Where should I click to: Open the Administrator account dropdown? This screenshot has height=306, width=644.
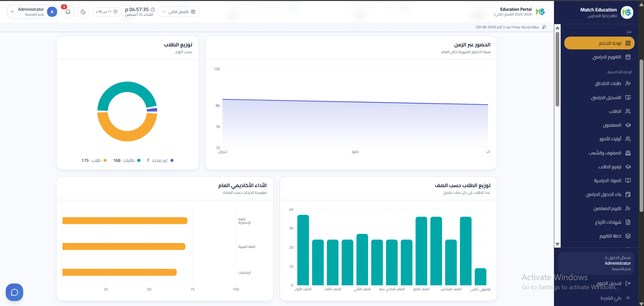pyautogui.click(x=33, y=12)
